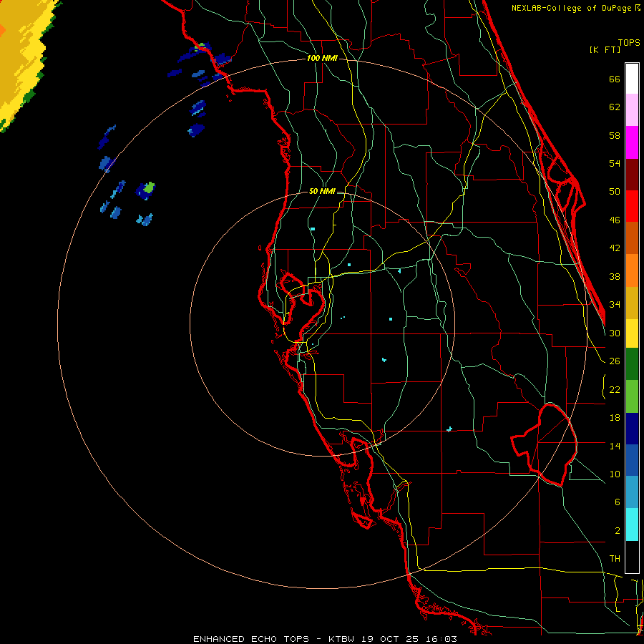Image resolution: width=644 pixels, height=644 pixels.
Task: Click the ENHANCED ECHO TOPS caption text
Action: [251, 639]
